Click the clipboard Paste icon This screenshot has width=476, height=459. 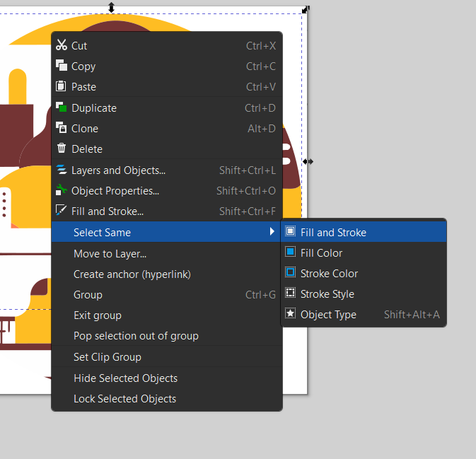pos(61,86)
